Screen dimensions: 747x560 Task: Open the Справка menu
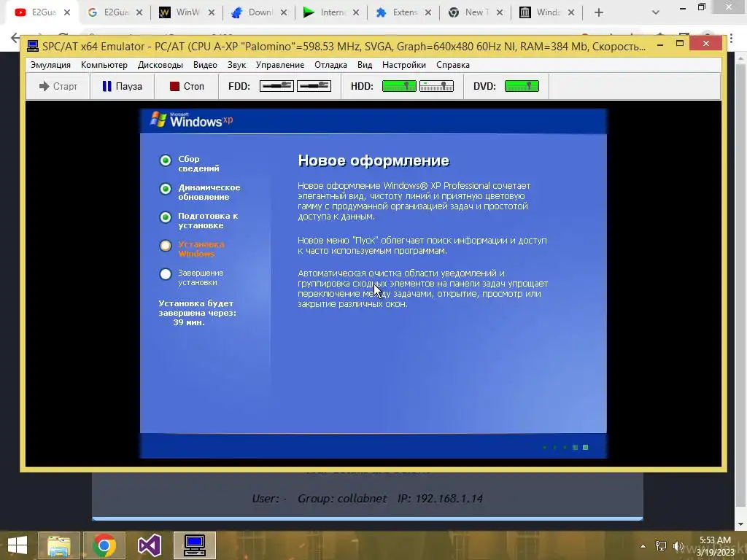pos(452,65)
